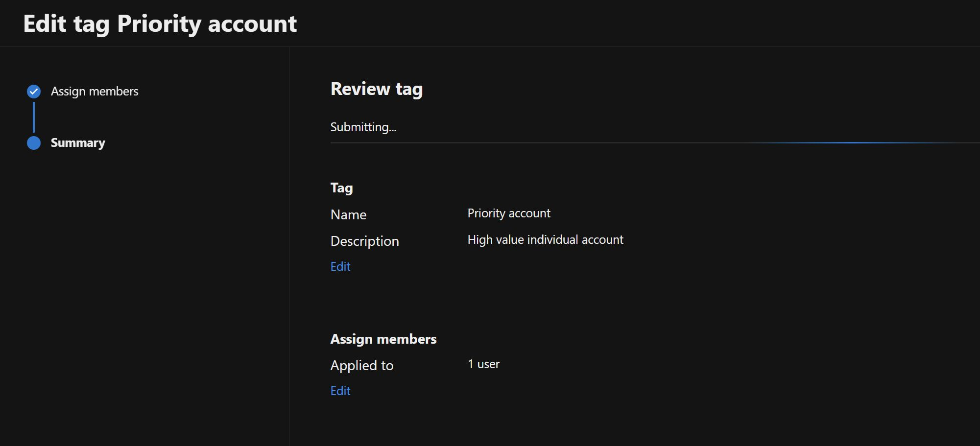Screen dimensions: 980x446
Task: Click Edit under the Tag section
Action: click(x=340, y=266)
